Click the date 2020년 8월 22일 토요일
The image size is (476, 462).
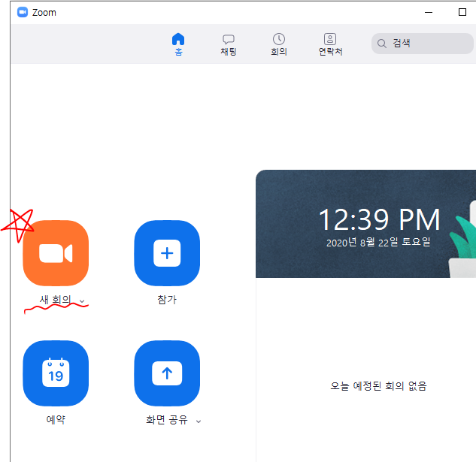click(x=378, y=243)
